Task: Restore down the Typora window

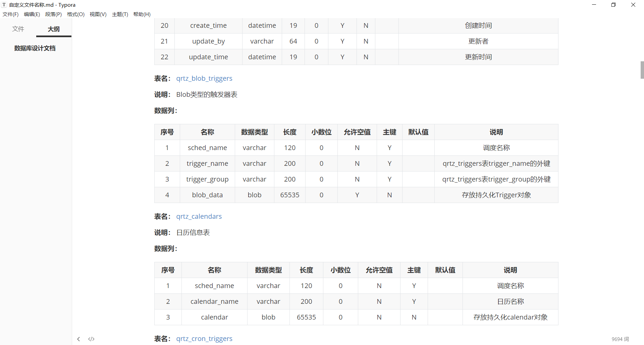Action: click(613, 5)
